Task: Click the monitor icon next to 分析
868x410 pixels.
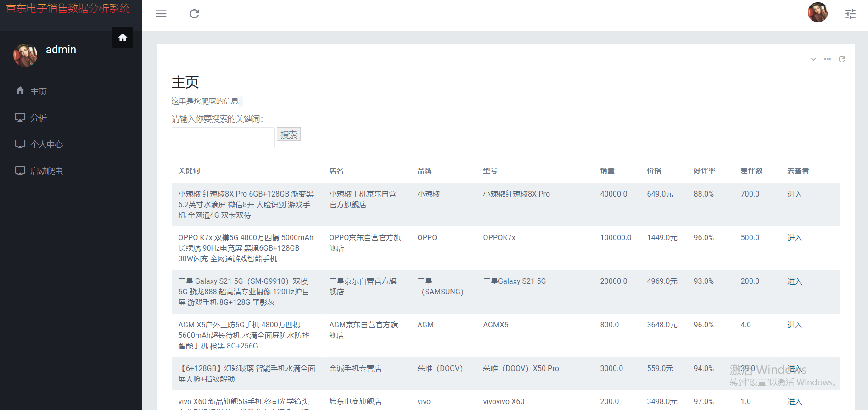Action: click(x=20, y=118)
